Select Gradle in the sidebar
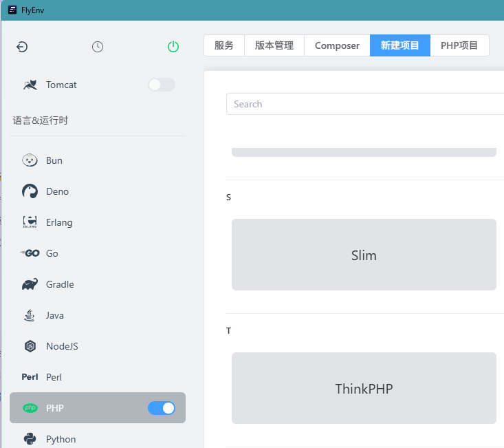 click(60, 284)
